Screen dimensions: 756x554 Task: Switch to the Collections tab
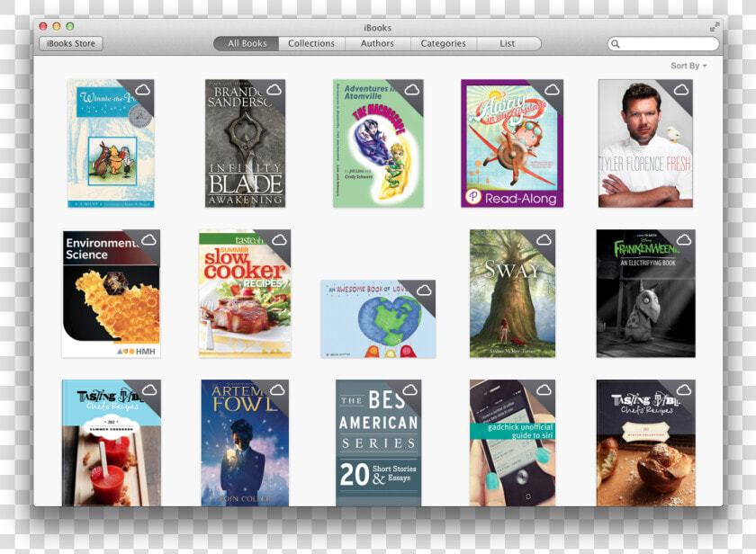(311, 43)
